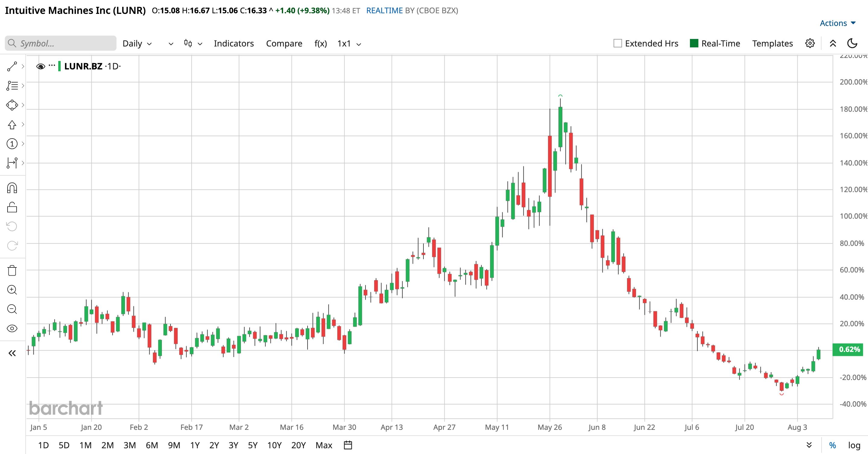Hide LUNR.BZ series with eye icon

tap(41, 66)
